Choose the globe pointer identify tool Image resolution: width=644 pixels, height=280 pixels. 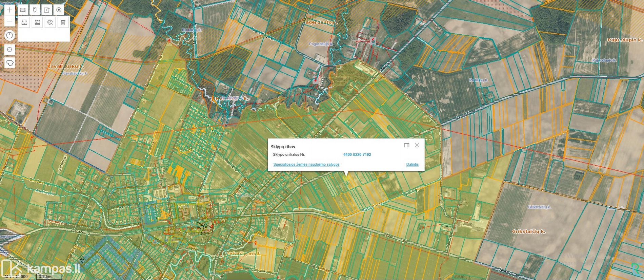tap(50, 22)
